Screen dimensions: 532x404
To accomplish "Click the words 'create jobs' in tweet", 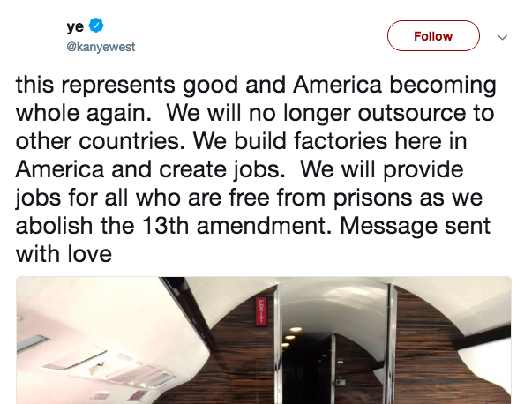I will click(x=222, y=169).
